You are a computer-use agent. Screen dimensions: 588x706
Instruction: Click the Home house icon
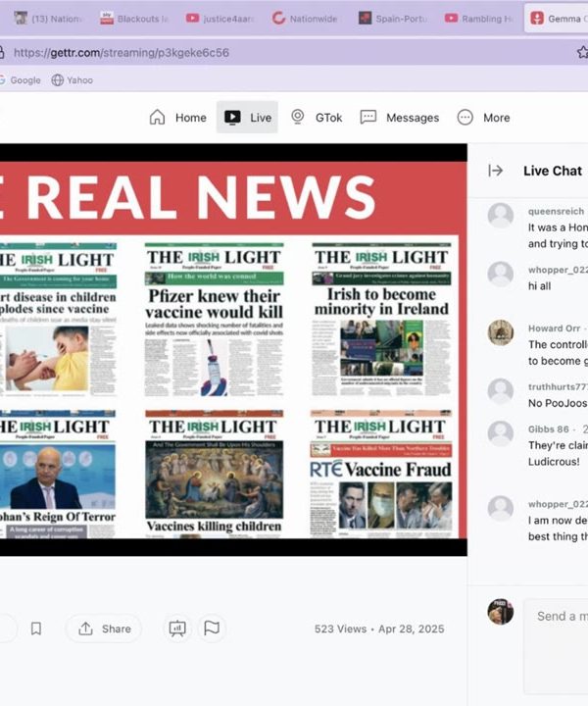[157, 117]
